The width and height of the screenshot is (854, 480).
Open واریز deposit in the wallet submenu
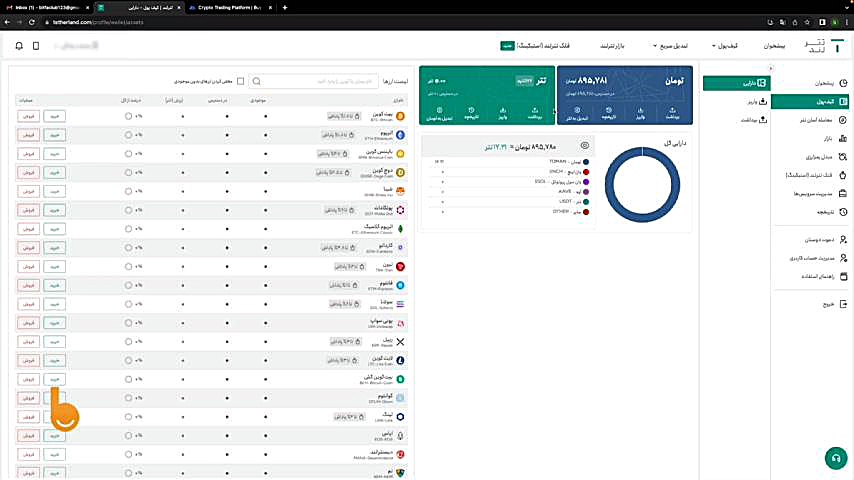(757, 101)
